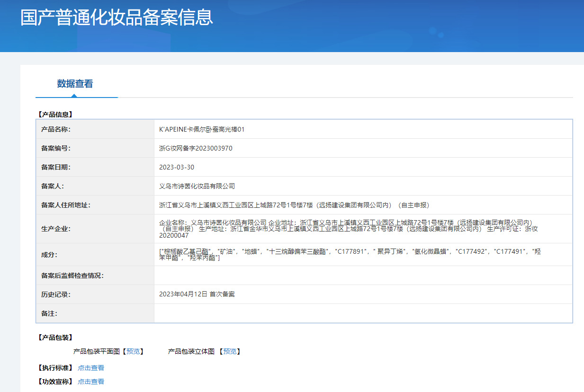Open 预览 link for 产品包装平面图
The image size is (584, 392).
[133, 351]
